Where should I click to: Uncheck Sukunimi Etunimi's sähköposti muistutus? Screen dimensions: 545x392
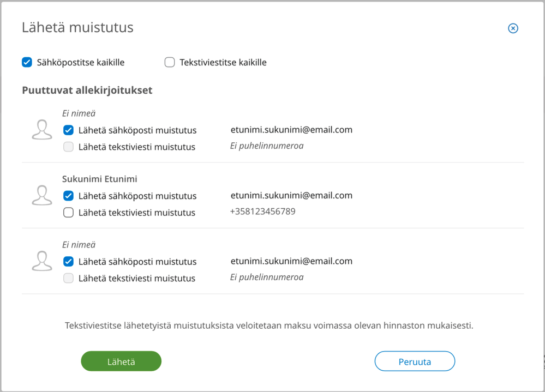[68, 196]
